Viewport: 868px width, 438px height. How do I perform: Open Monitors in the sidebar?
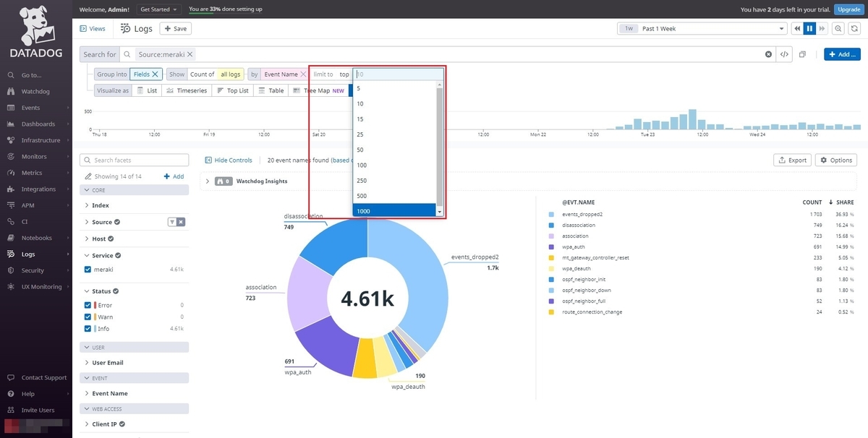[x=34, y=157]
